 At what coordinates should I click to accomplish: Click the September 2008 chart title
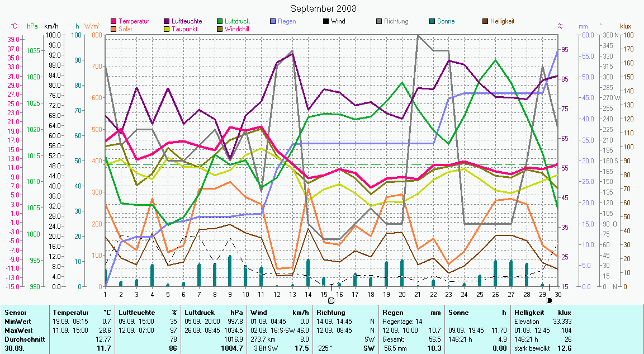323,9
